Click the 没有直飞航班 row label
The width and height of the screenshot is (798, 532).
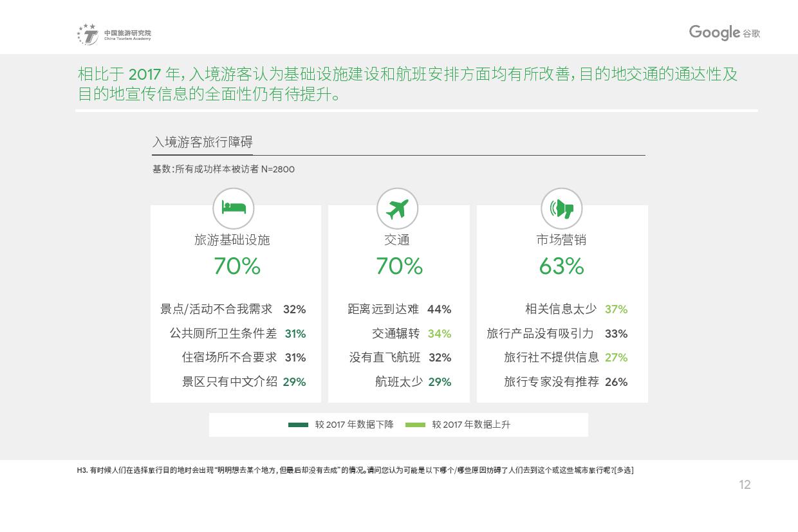click(x=385, y=358)
